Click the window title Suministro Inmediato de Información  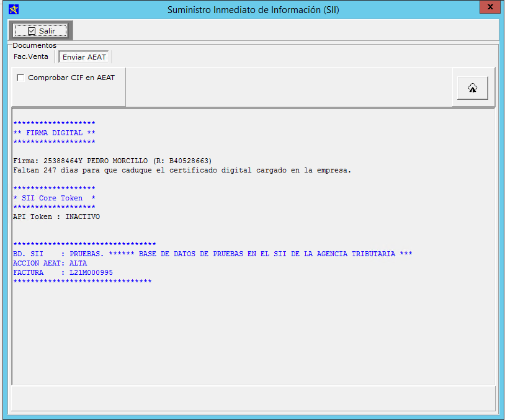pos(253,9)
